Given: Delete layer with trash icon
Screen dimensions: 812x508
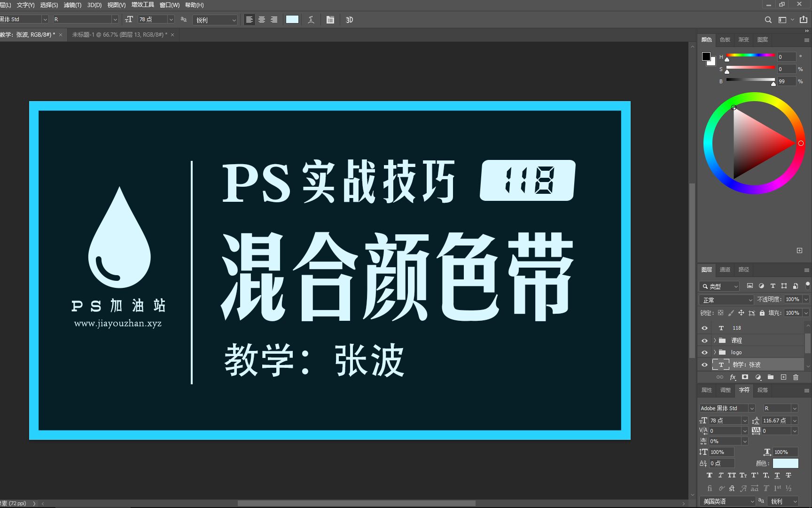Looking at the screenshot, I should (x=796, y=377).
